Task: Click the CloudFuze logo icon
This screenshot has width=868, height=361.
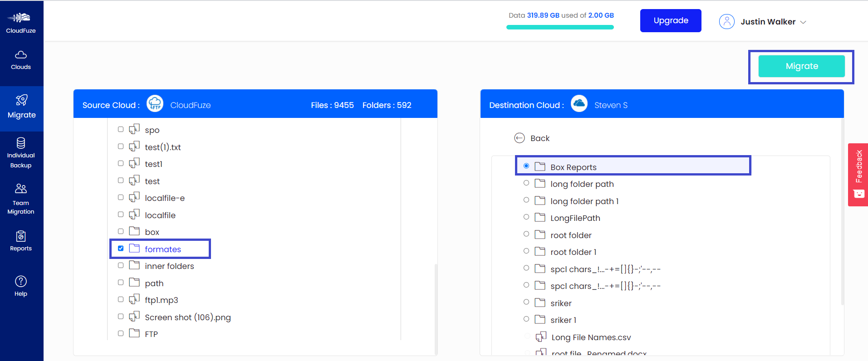Action: click(x=19, y=18)
